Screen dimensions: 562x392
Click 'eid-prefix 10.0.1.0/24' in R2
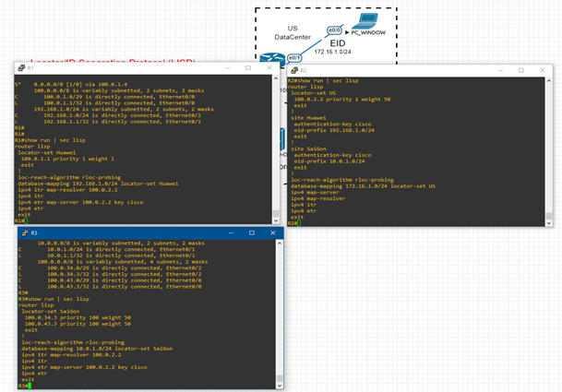(329, 161)
